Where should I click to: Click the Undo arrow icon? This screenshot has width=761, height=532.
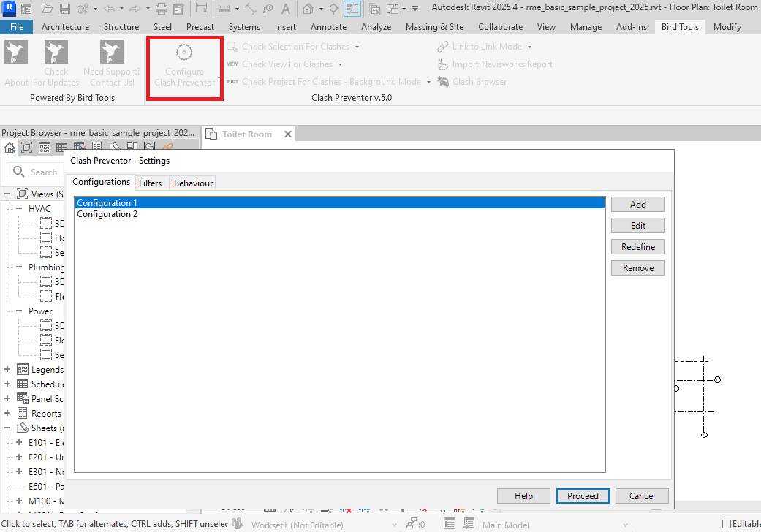(109, 8)
